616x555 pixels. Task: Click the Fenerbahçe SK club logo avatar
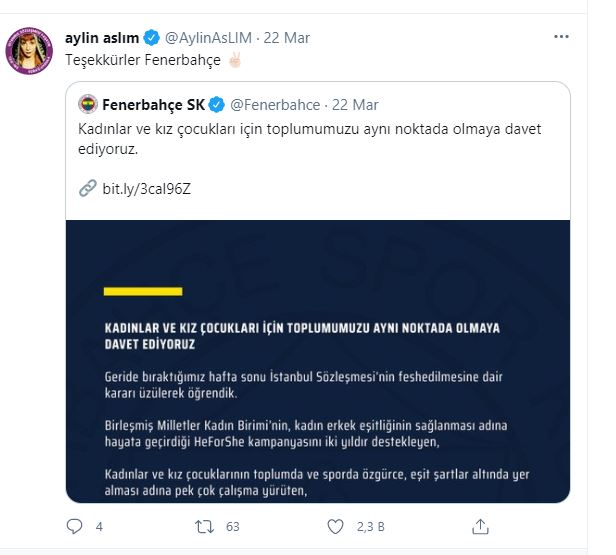point(89,105)
